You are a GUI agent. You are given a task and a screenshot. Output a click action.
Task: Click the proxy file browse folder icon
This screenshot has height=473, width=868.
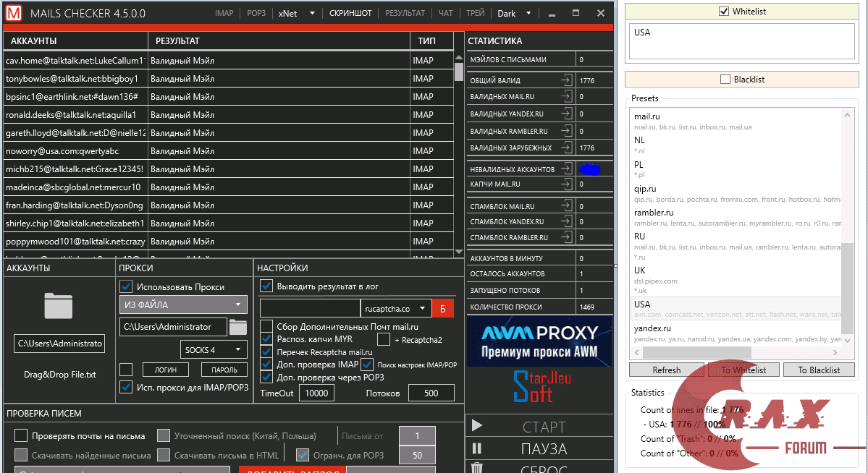pyautogui.click(x=238, y=328)
